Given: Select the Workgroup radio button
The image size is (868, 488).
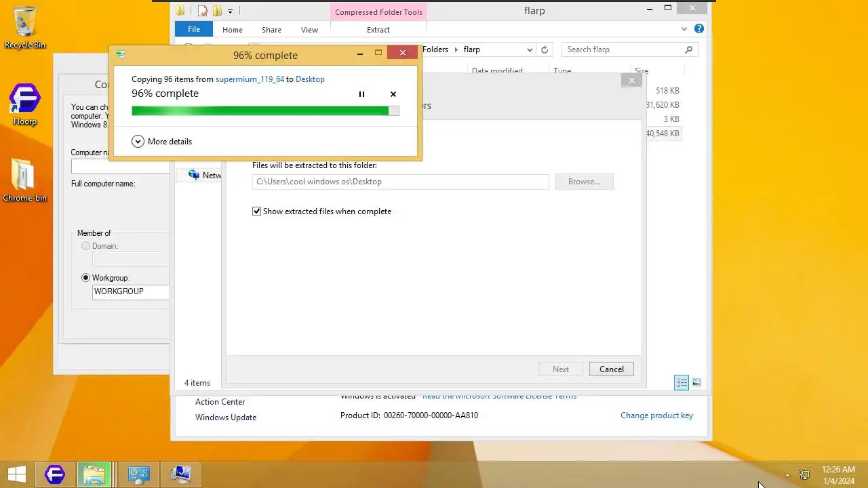Looking at the screenshot, I should point(85,278).
